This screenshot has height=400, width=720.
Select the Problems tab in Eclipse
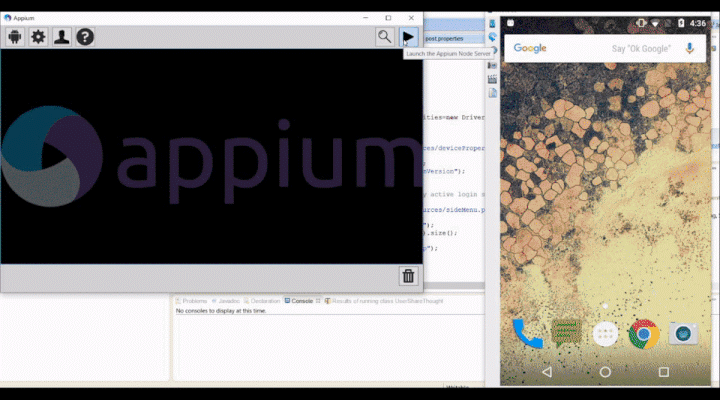(191, 301)
